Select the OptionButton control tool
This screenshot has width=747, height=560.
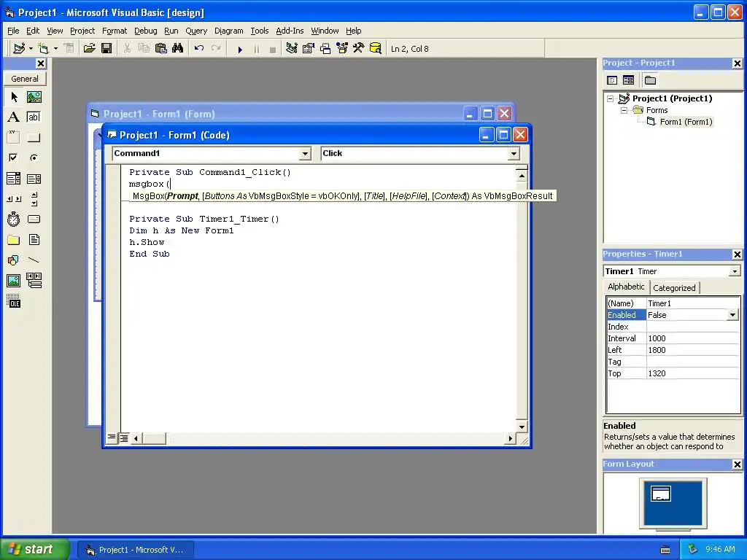[34, 157]
